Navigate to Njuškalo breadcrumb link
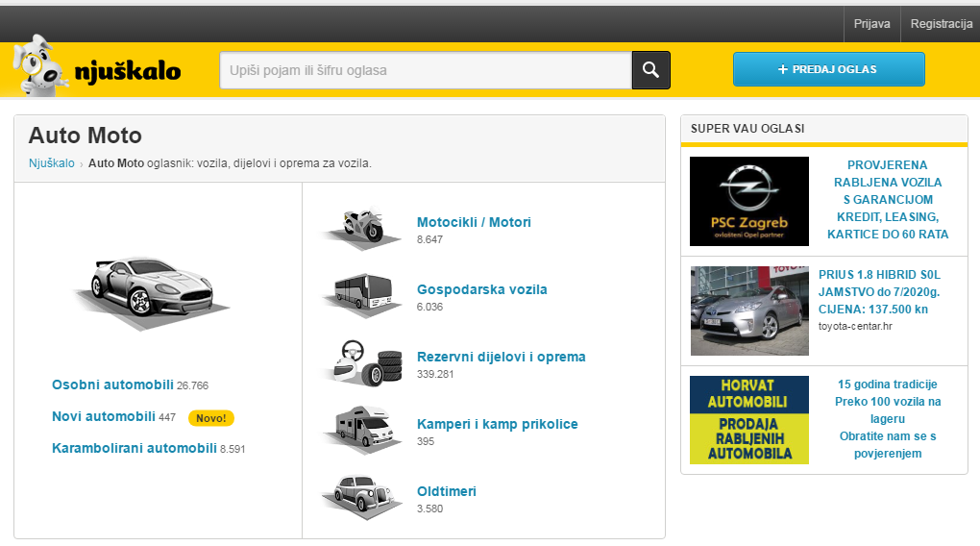This screenshot has height=546, width=980. (51, 163)
